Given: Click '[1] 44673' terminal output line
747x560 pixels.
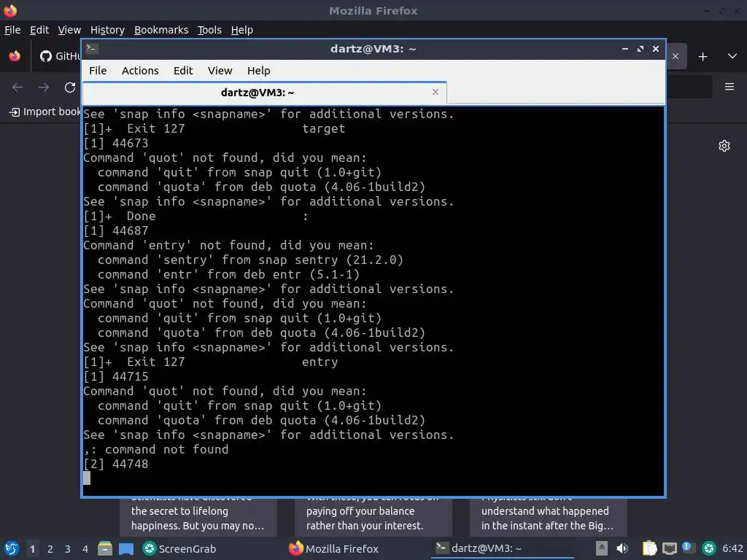Looking at the screenshot, I should (x=116, y=143).
